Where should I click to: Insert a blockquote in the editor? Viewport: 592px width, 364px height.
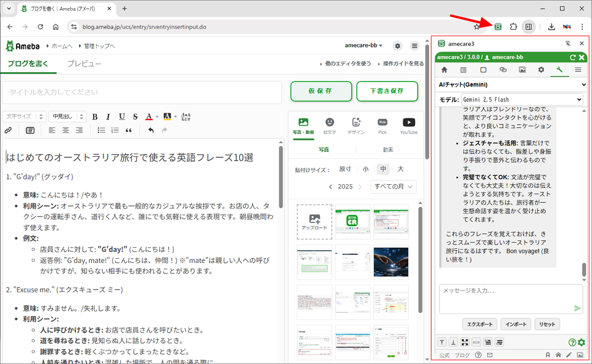coord(128,130)
